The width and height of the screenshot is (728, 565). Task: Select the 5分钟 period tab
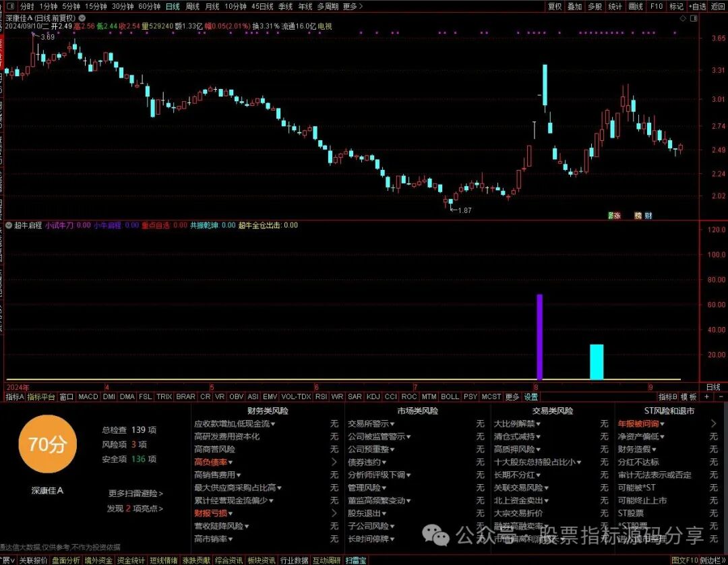click(71, 7)
